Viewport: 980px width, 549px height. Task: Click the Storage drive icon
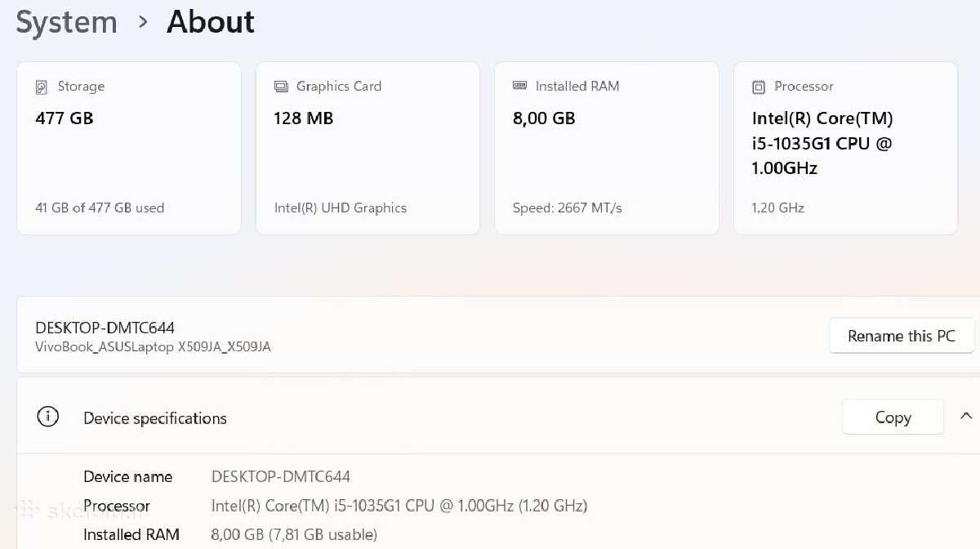point(42,87)
